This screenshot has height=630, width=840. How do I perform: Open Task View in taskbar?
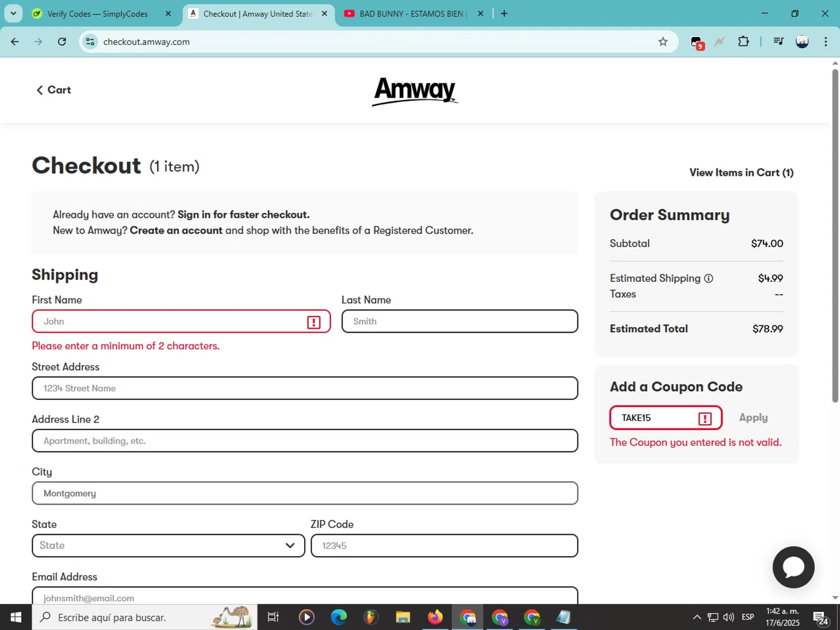point(273,617)
